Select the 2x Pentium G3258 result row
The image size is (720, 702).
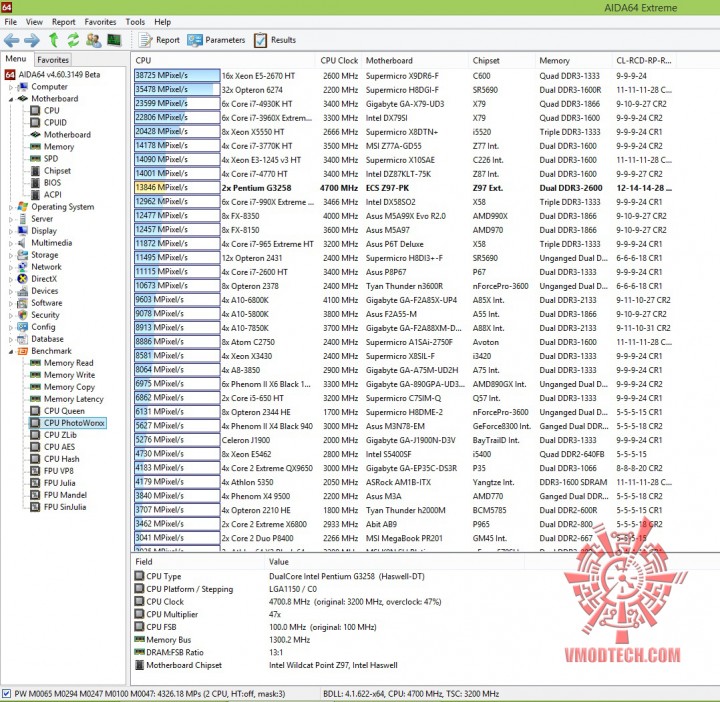coord(403,188)
